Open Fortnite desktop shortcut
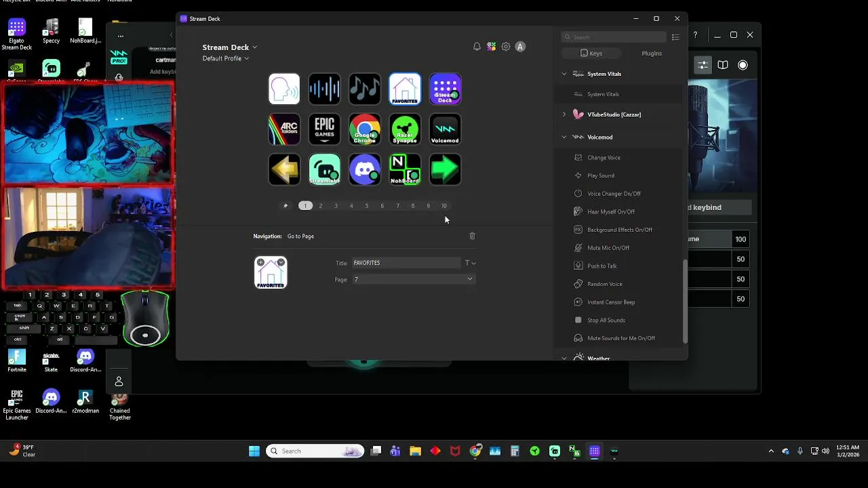 click(17, 361)
